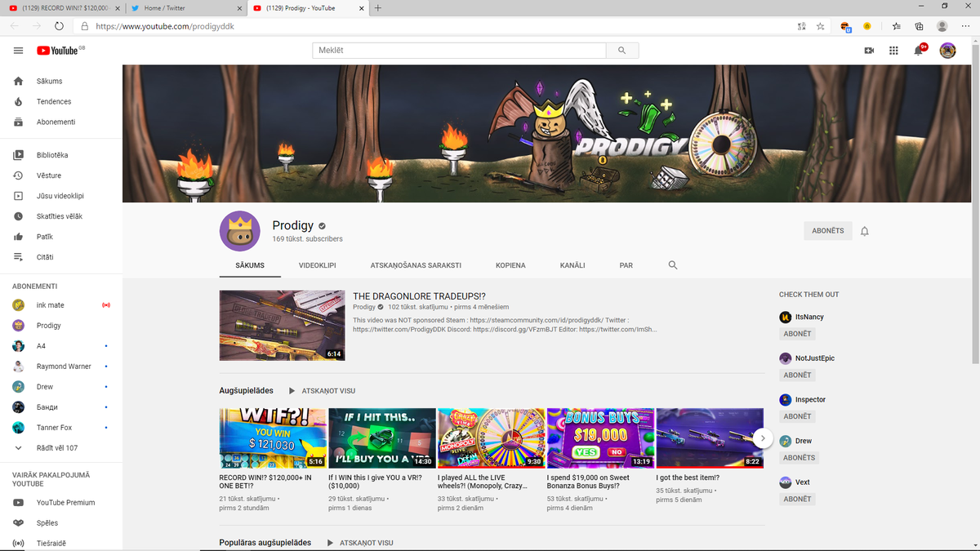Play all Populāras augšupielādes
Image resolution: width=980 pixels, height=551 pixels.
[359, 543]
